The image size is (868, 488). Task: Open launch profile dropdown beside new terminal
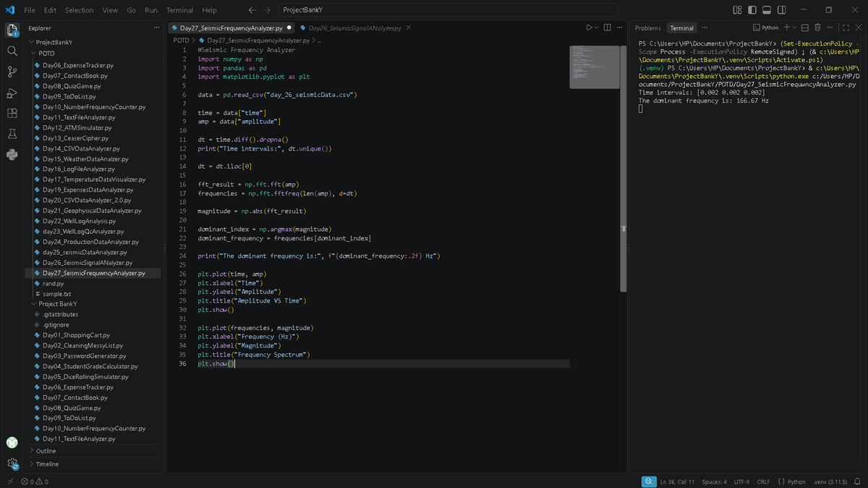793,28
